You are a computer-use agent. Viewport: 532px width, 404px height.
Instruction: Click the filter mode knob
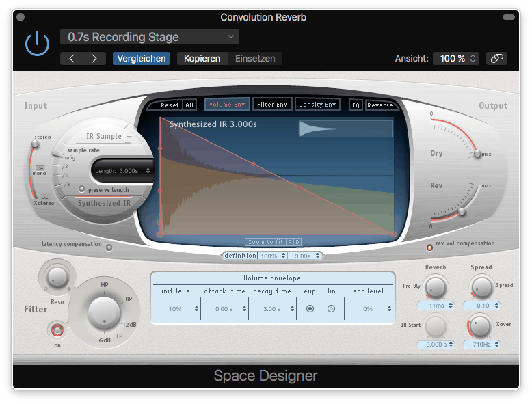(104, 312)
